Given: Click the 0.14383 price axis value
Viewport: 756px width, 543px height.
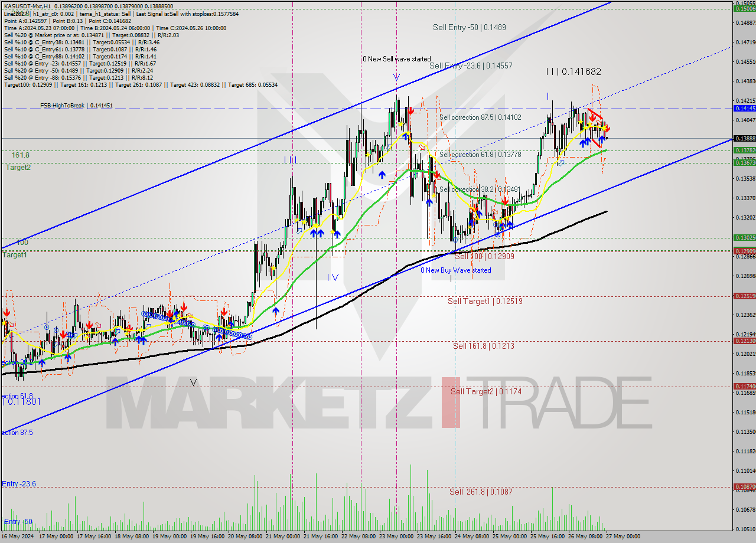Looking at the screenshot, I should pyautogui.click(x=745, y=81).
